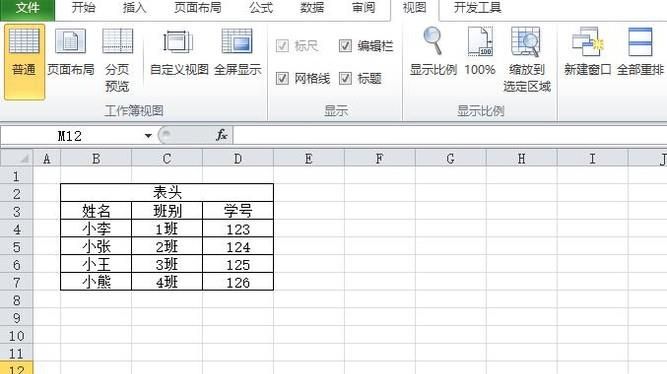This screenshot has width=667, height=374.
Task: Select the View (视图) tab
Action: 415,9
